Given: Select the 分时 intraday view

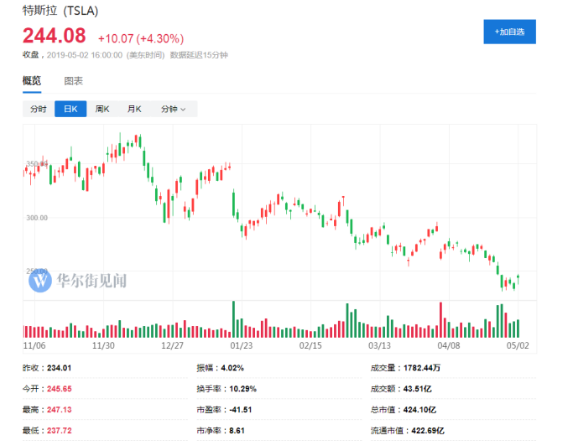Looking at the screenshot, I should (x=39, y=109).
